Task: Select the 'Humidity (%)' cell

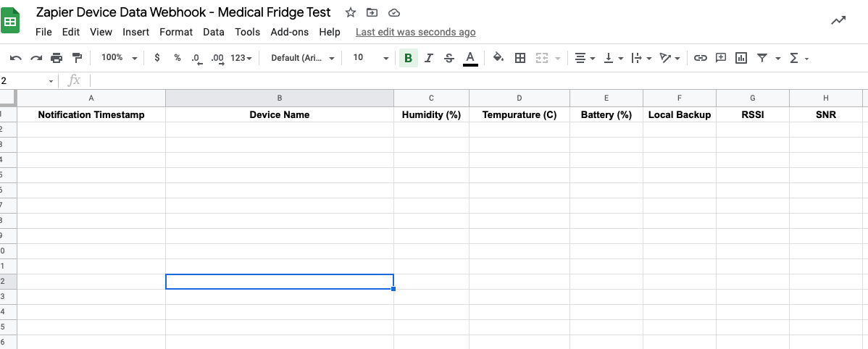Action: coord(432,114)
